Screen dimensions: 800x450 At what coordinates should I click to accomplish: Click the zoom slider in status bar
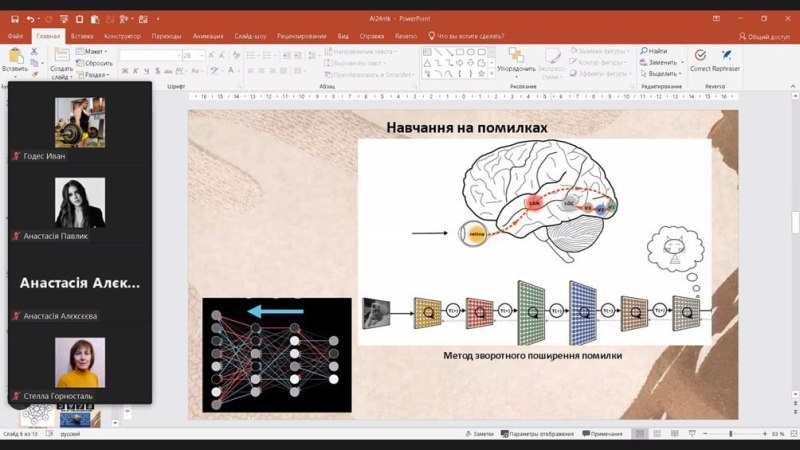730,434
